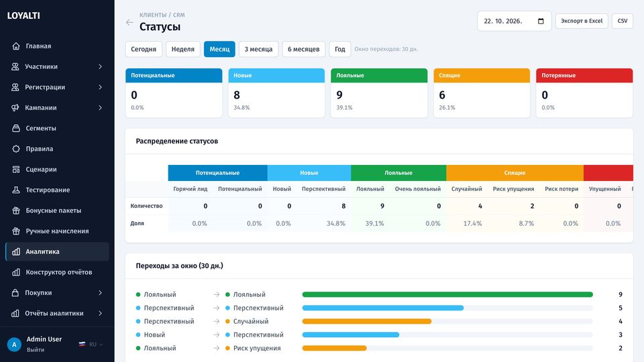Click the Конструктор отчётов chart icon
This screenshot has height=362, width=644.
click(15, 272)
